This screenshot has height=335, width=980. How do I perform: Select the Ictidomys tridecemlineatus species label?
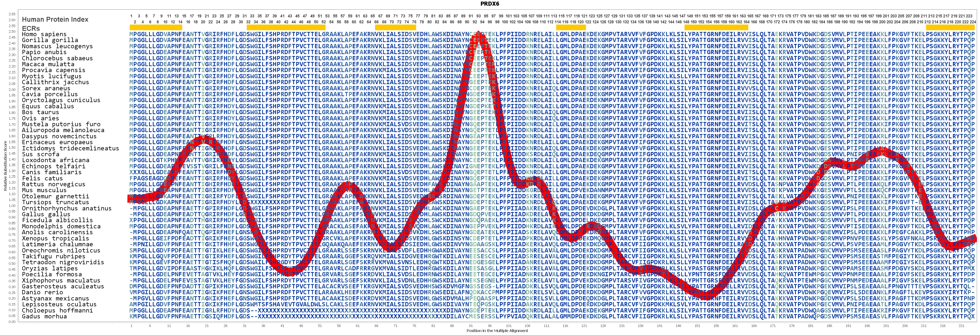[70, 148]
